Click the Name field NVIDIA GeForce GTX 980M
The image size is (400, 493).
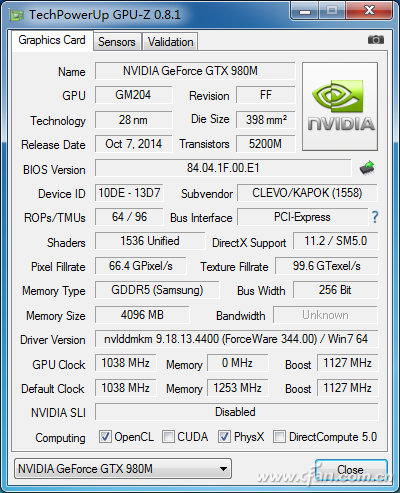[195, 71]
